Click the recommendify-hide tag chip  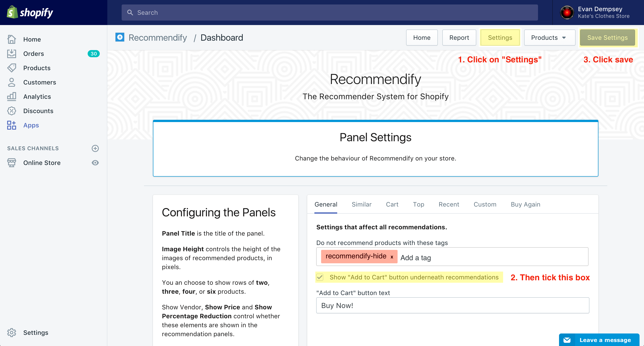359,256
